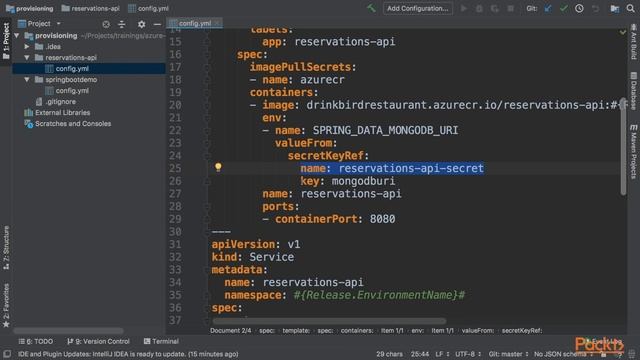Expand the .idea folder
This screenshot has height=360, width=640.
[x=27, y=47]
